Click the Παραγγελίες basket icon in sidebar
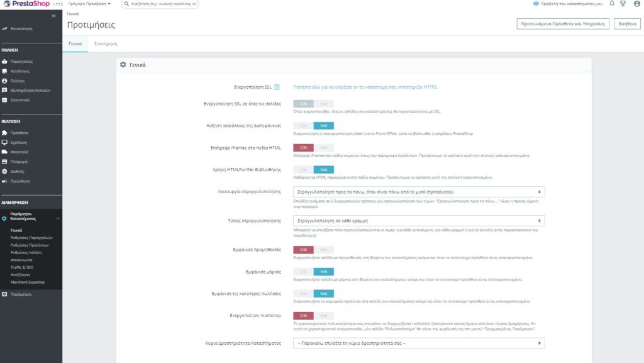 (x=4, y=62)
